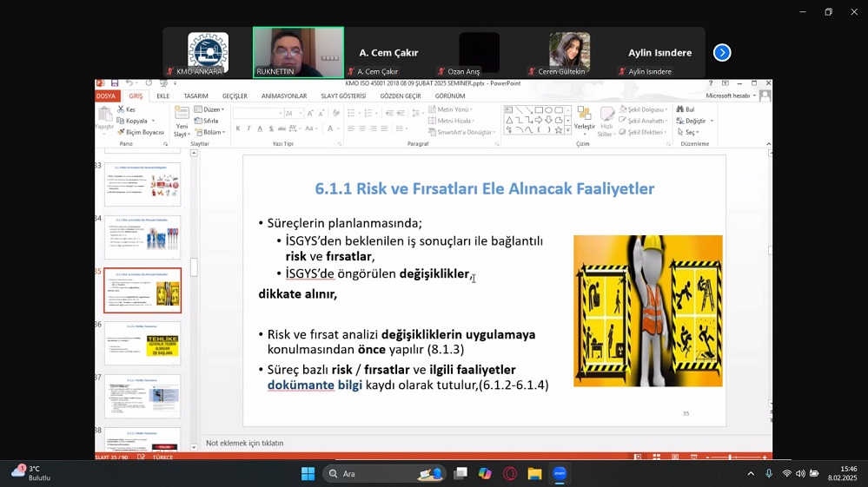Click the redo icon in quick access toolbar
Image resolution: width=868 pixels, height=487 pixels.
pos(149,83)
